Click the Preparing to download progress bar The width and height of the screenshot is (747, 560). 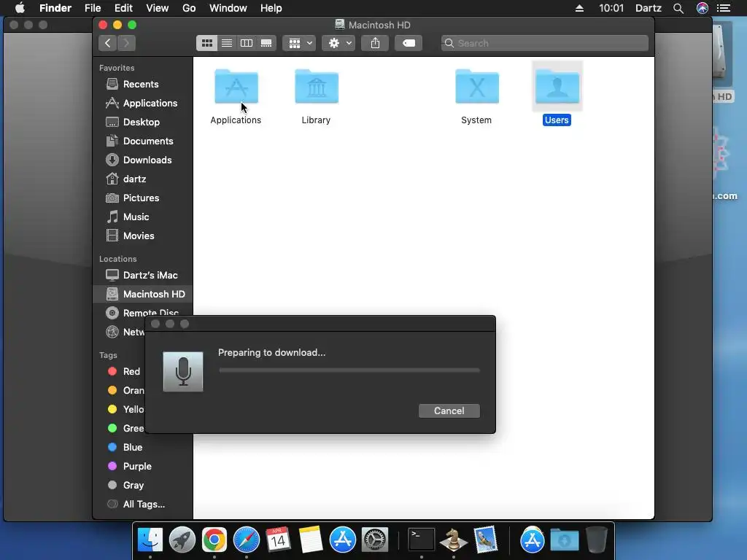[x=349, y=370]
